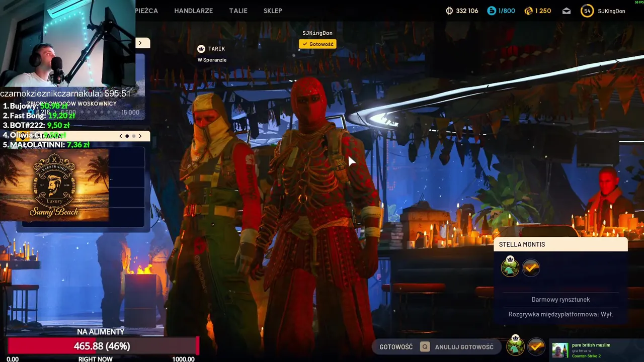Open the SKLEP tab
This screenshot has height=362, width=644.
(x=273, y=11)
